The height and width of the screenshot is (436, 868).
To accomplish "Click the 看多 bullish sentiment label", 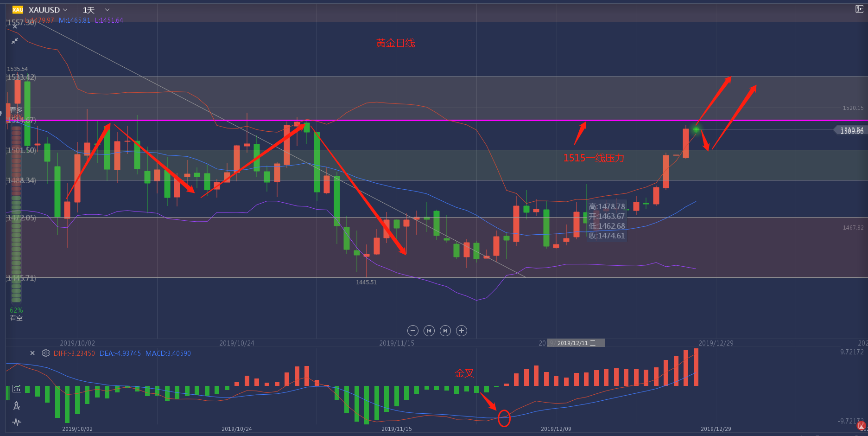I will pos(16,110).
